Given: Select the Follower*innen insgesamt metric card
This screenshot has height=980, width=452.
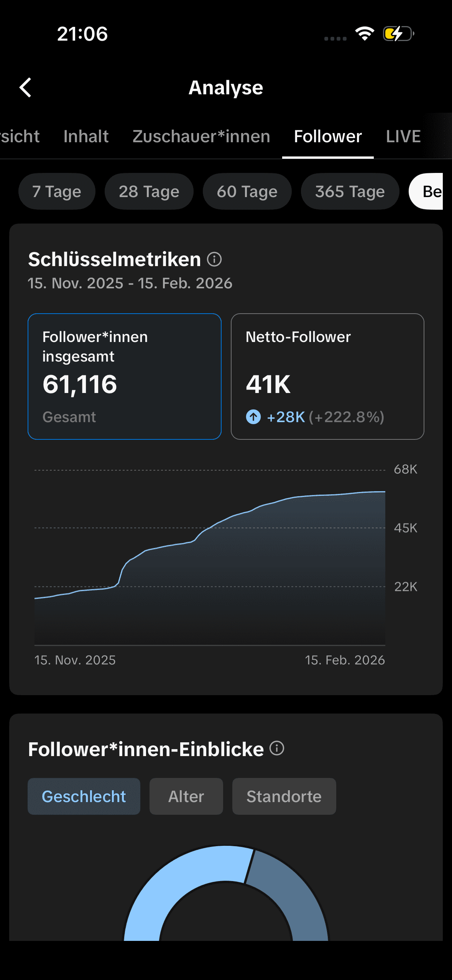Looking at the screenshot, I should coord(125,376).
